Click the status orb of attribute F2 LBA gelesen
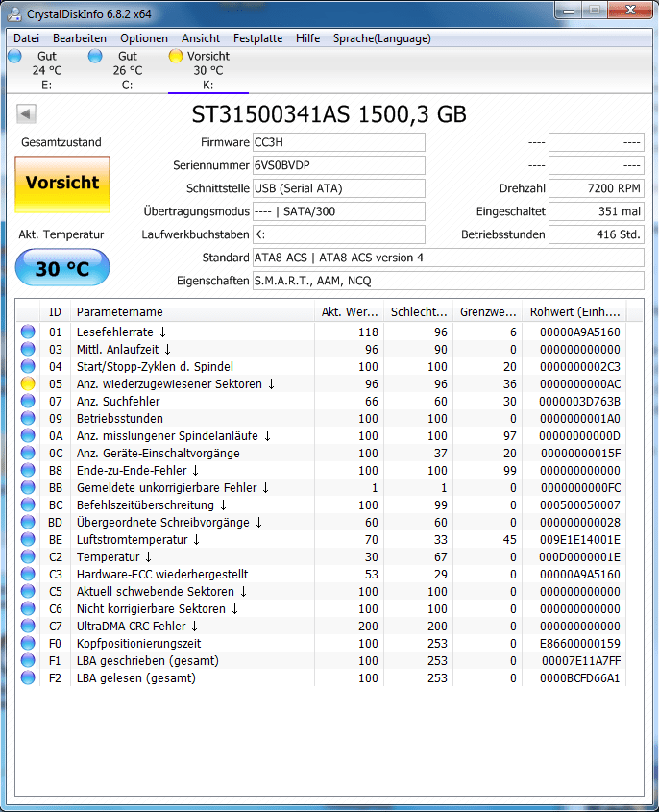The width and height of the screenshot is (659, 812). (28, 677)
